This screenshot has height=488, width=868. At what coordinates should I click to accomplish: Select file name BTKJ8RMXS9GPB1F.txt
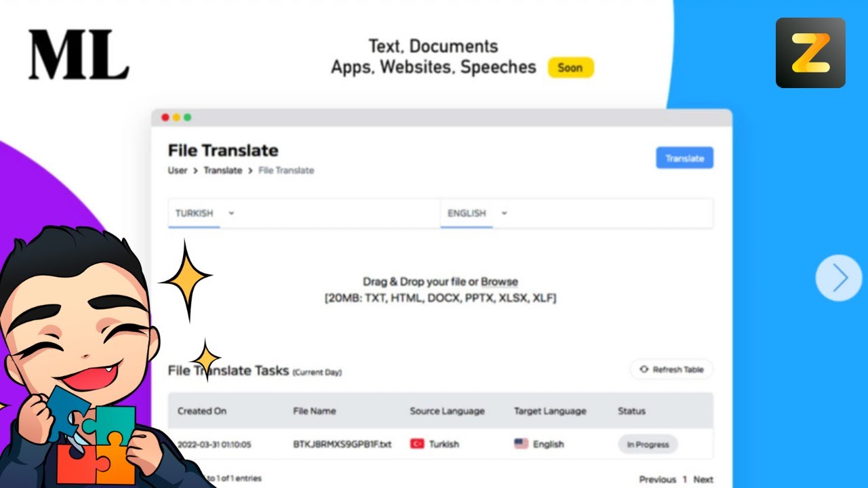pyautogui.click(x=342, y=445)
